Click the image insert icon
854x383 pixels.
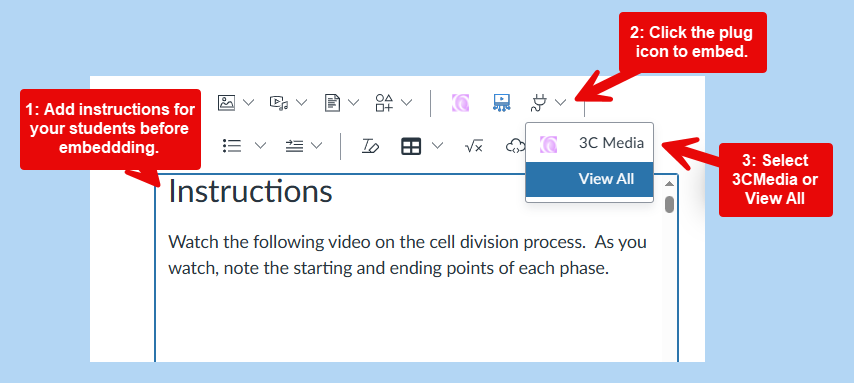227,102
